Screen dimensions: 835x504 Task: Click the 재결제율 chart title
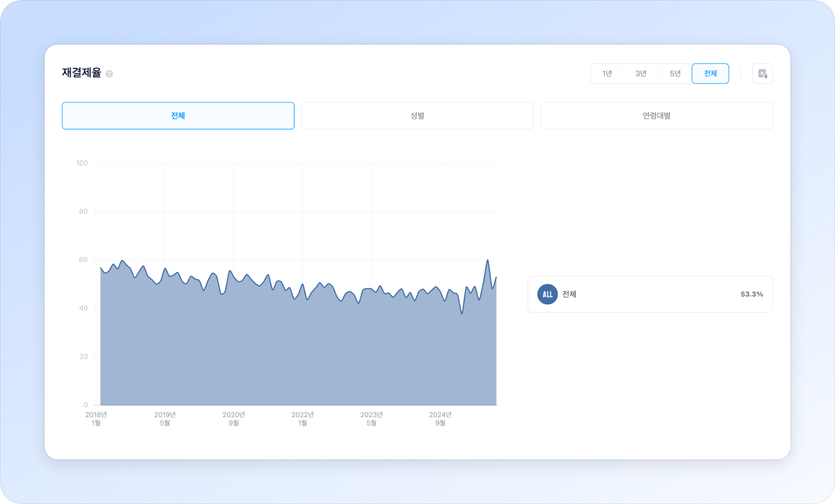pos(81,73)
